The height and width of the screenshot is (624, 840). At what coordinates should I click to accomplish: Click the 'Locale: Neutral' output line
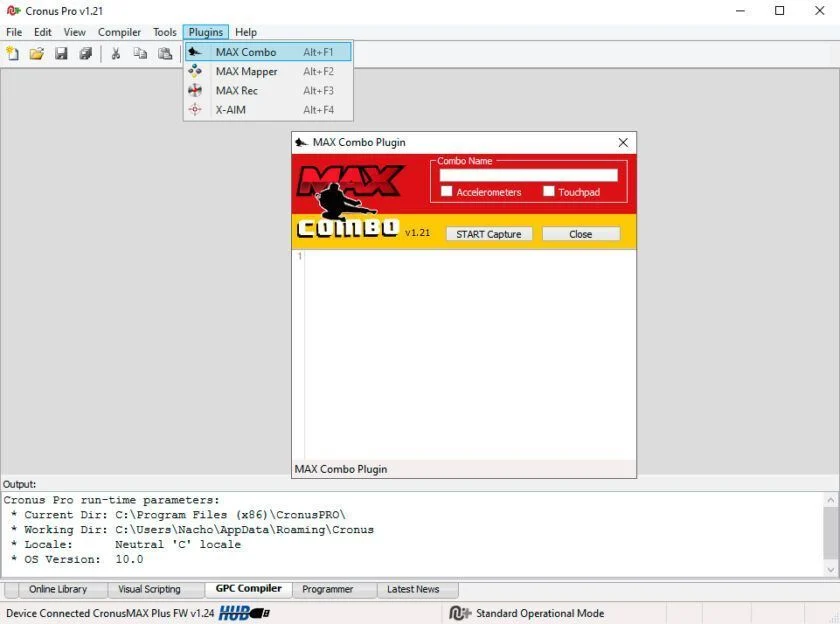[126, 544]
